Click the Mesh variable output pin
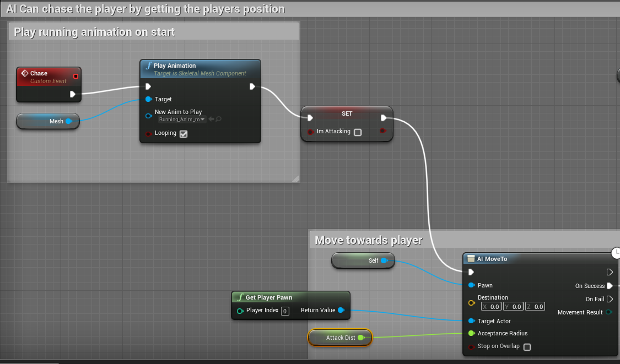Viewport: 620px width, 364px height. (x=69, y=121)
